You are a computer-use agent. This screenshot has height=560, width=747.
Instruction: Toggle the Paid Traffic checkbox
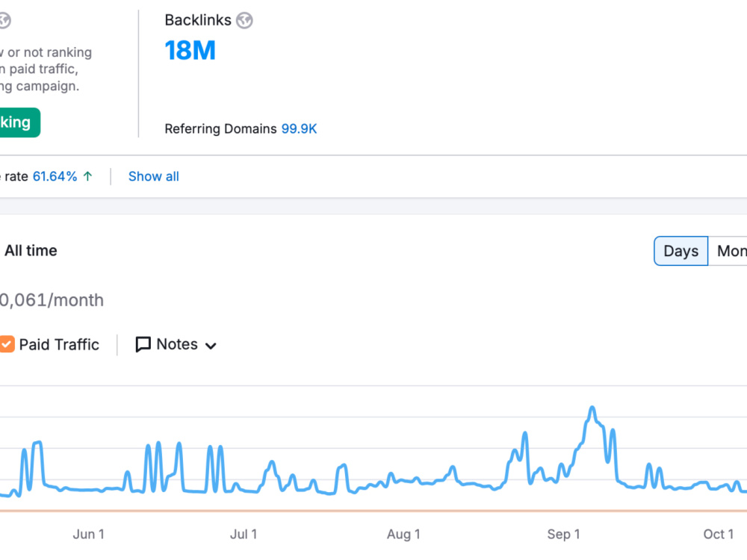pyautogui.click(x=7, y=344)
